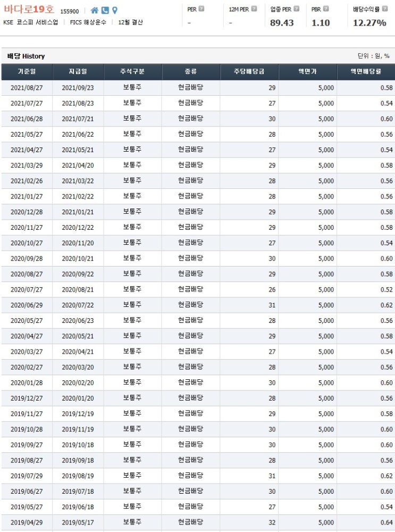Select record date 2020/11/27

point(27,228)
